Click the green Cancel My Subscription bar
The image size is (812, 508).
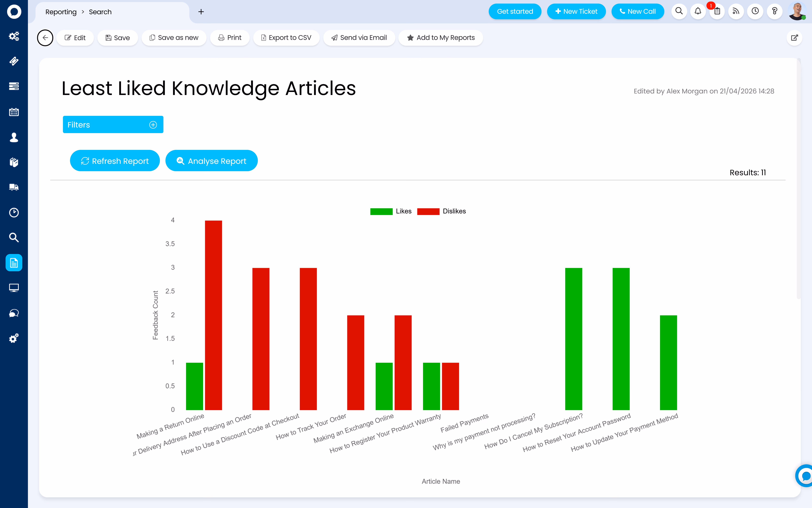click(573, 339)
